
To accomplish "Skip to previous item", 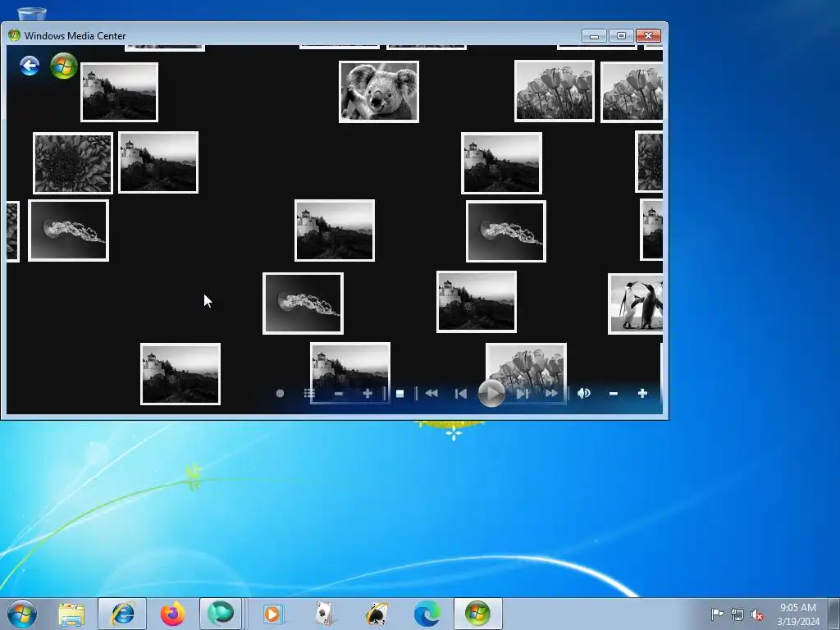I will [460, 394].
